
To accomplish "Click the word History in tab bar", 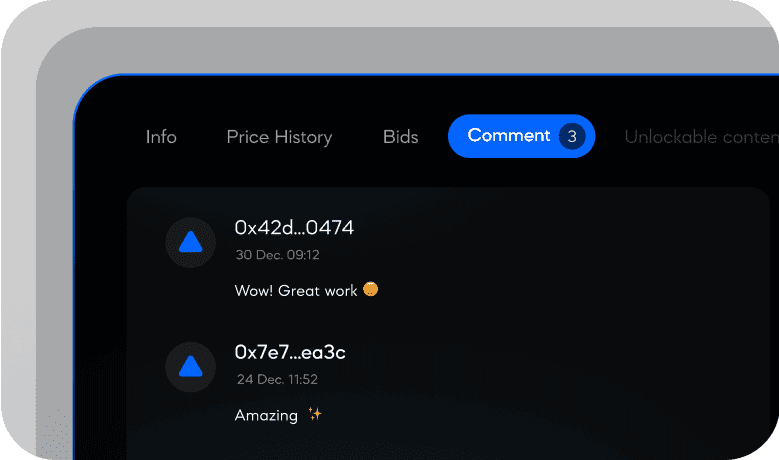I will tap(303, 138).
